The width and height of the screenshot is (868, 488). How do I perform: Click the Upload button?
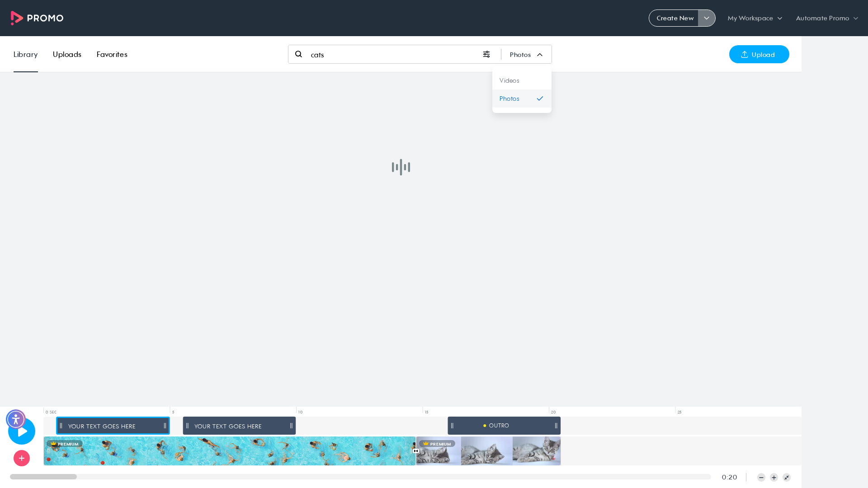tap(759, 54)
